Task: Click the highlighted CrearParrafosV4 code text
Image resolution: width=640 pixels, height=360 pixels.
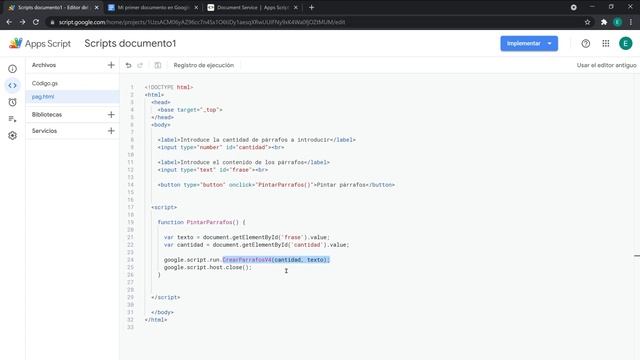Action: 276,260
